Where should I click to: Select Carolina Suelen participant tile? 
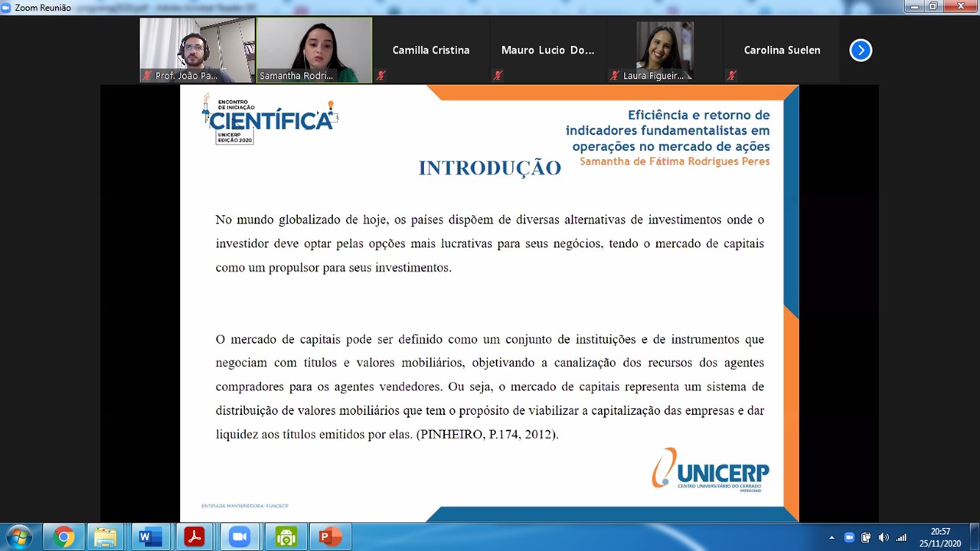click(782, 50)
